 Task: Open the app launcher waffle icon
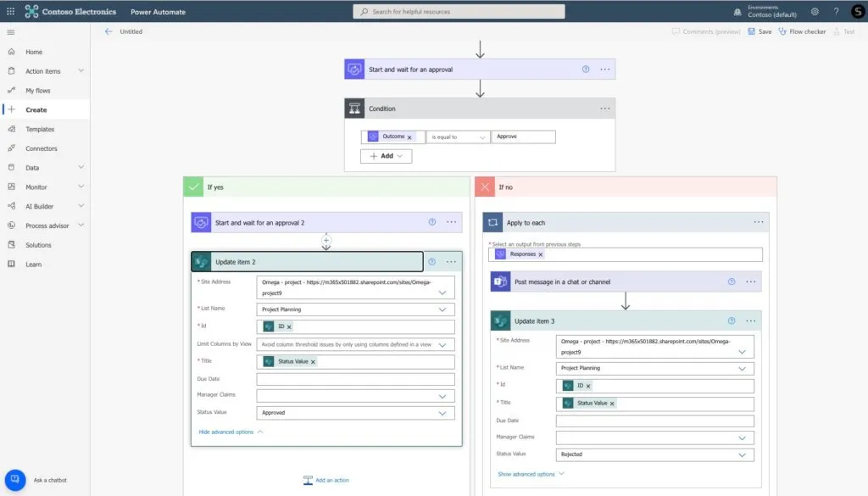coord(10,11)
